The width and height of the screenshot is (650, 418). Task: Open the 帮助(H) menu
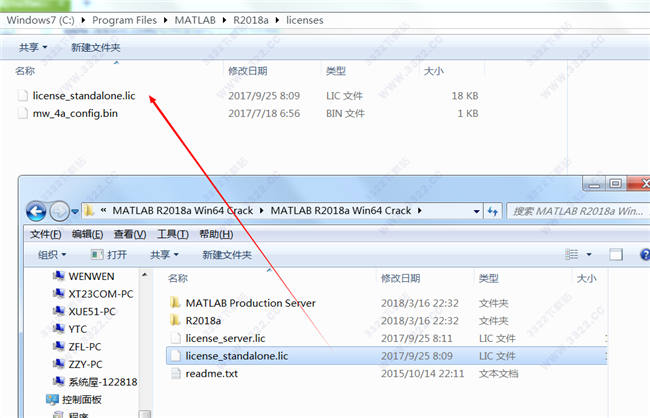216,234
